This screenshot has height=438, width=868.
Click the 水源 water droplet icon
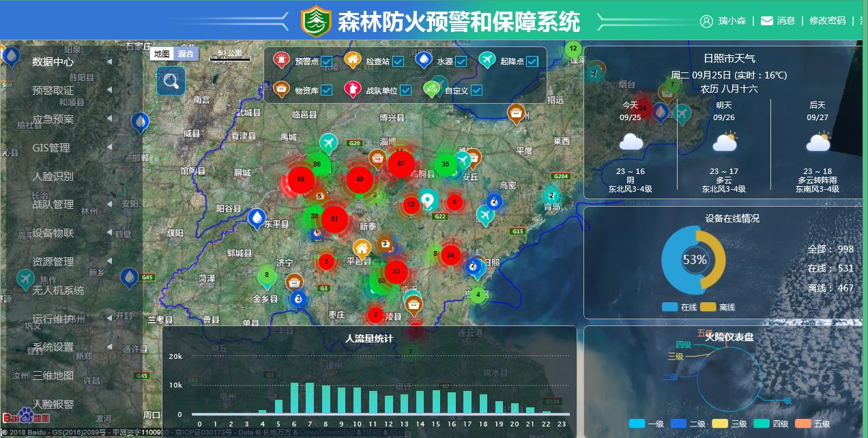[423, 59]
